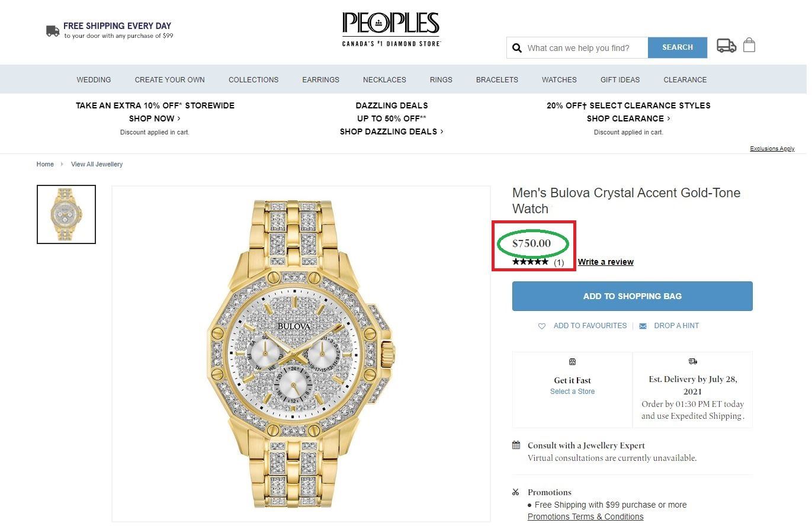Click the Peoples logo at top
This screenshot has height=526, width=812.
coord(391,30)
